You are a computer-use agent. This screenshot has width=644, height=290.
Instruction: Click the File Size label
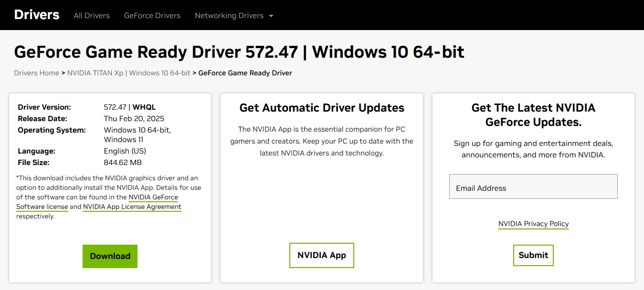click(33, 162)
